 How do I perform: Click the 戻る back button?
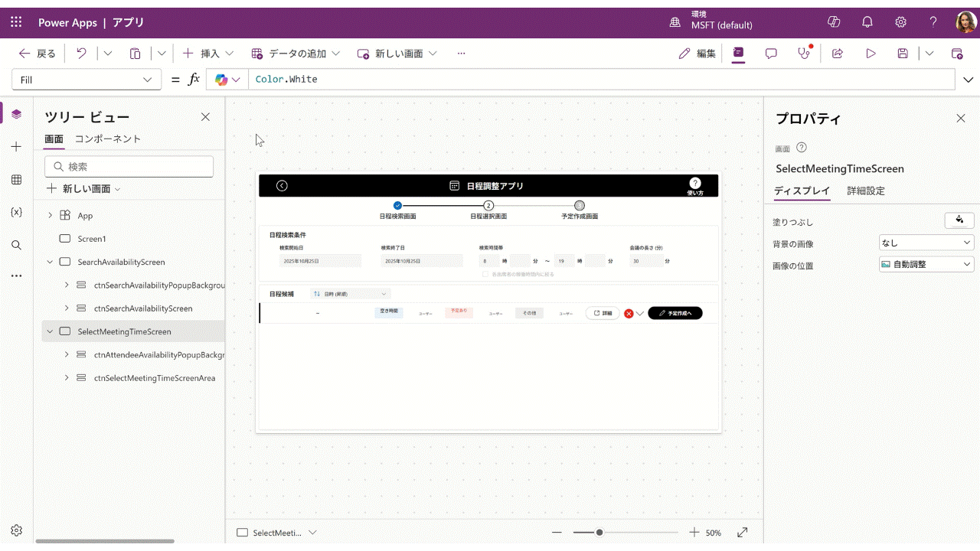click(x=38, y=54)
